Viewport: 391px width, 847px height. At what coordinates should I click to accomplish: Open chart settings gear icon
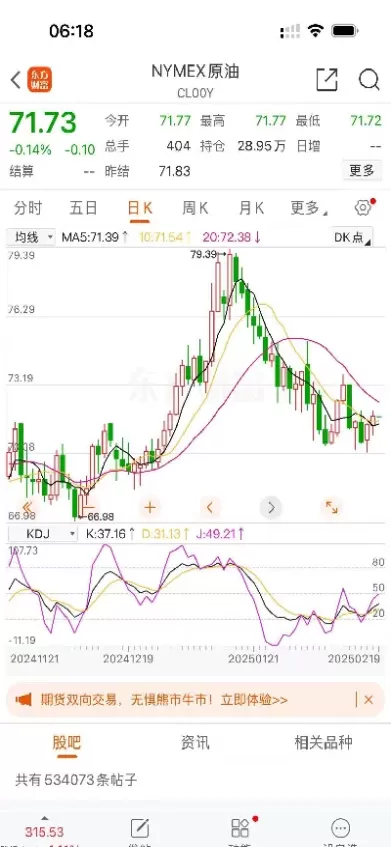(363, 208)
